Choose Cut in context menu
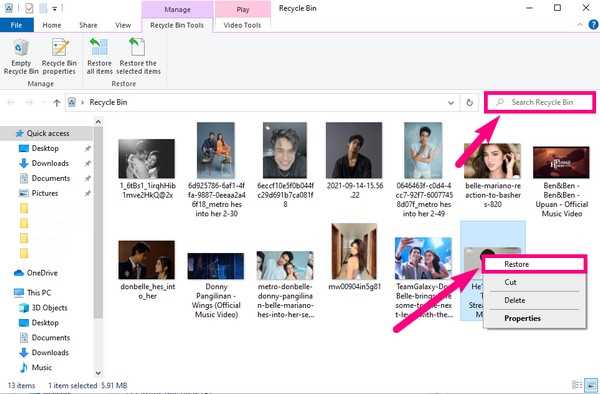This screenshot has height=394, width=600. coord(534,282)
